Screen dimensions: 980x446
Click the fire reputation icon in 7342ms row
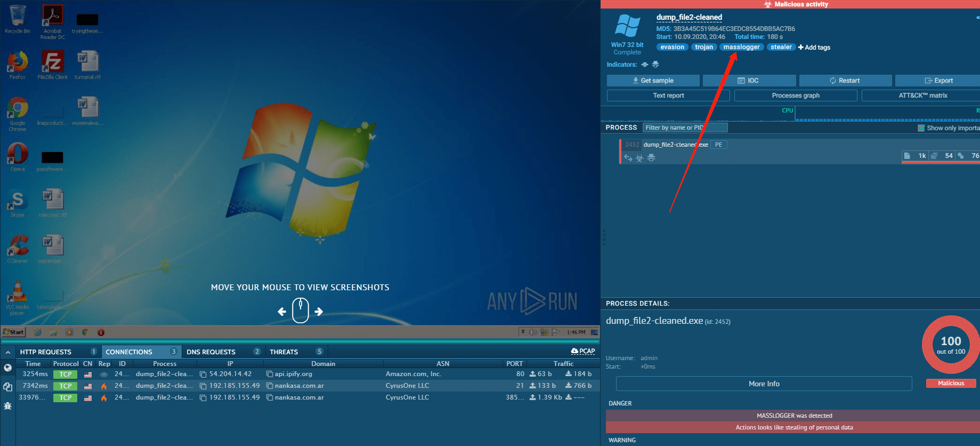coord(104,386)
